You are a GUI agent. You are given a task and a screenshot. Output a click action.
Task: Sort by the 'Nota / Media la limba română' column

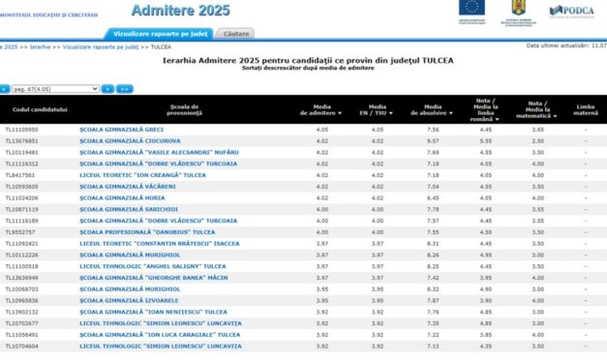(x=485, y=110)
